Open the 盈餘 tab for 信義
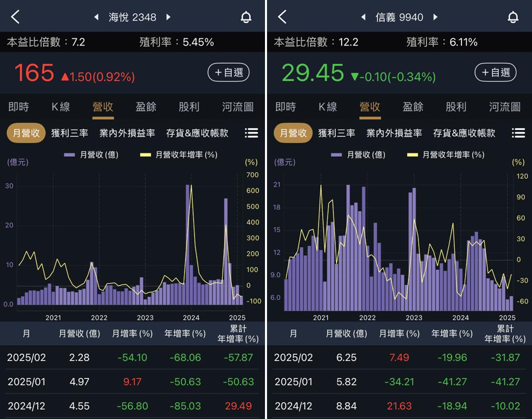This screenshot has height=419, width=532. pyautogui.click(x=413, y=107)
